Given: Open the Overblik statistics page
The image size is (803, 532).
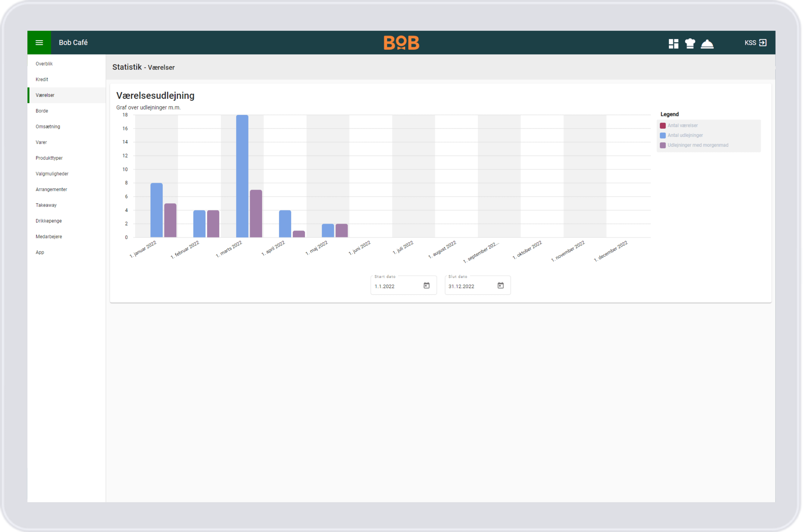Looking at the screenshot, I should [x=44, y=64].
